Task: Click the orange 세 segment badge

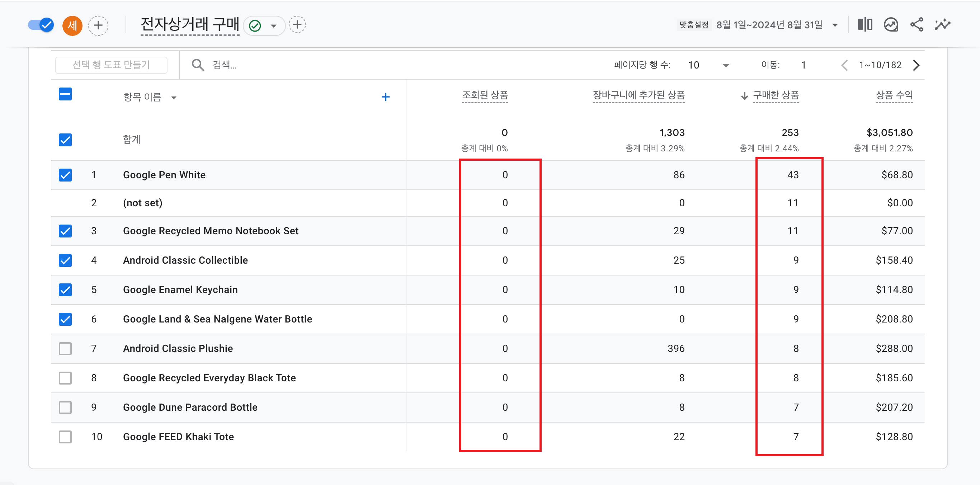Action: [72, 25]
